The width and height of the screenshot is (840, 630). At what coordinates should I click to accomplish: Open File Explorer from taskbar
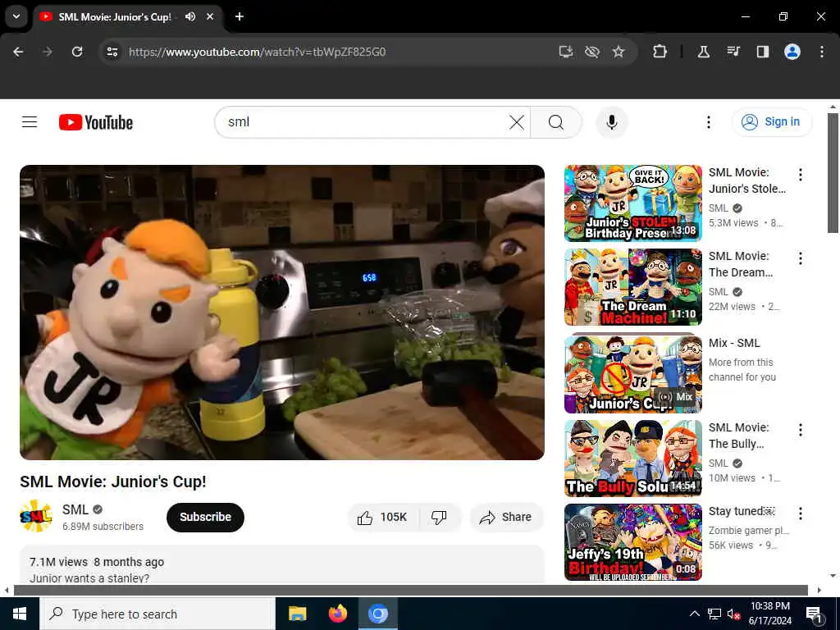(x=297, y=614)
